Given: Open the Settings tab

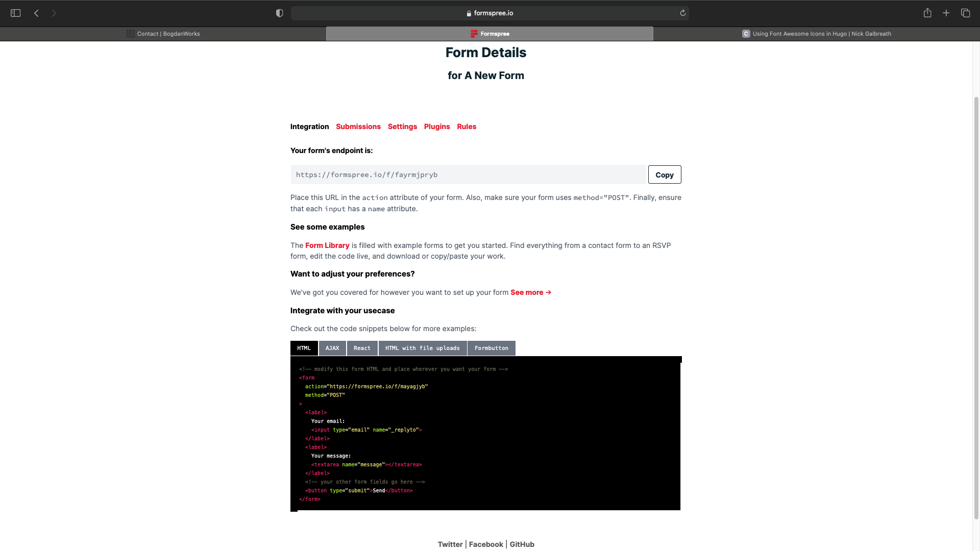Looking at the screenshot, I should pyautogui.click(x=402, y=127).
